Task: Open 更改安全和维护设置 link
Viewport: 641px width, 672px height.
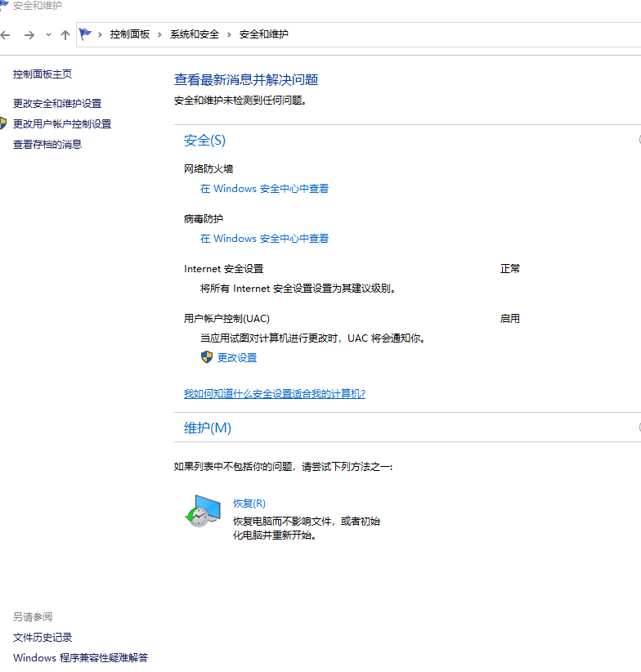Action: pyautogui.click(x=57, y=103)
